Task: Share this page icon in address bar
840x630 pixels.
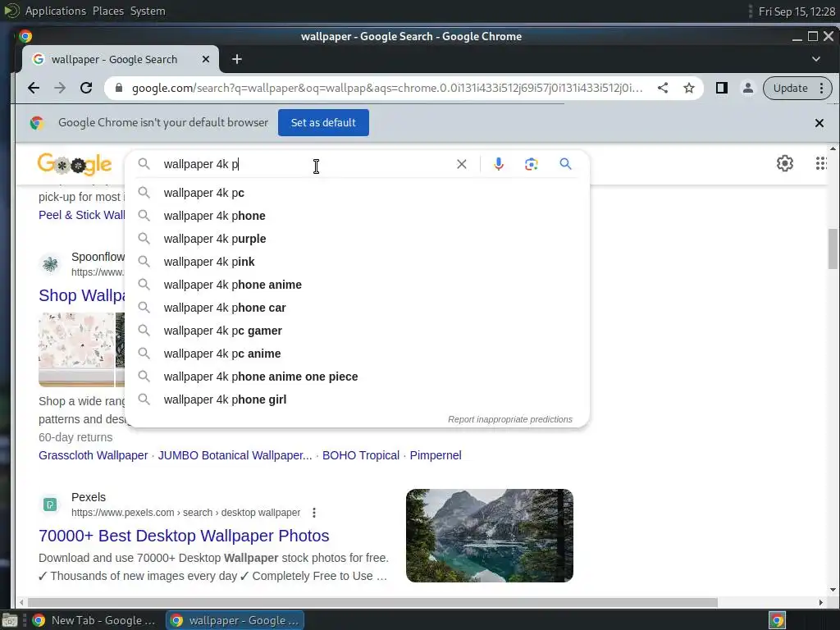Action: (x=663, y=88)
